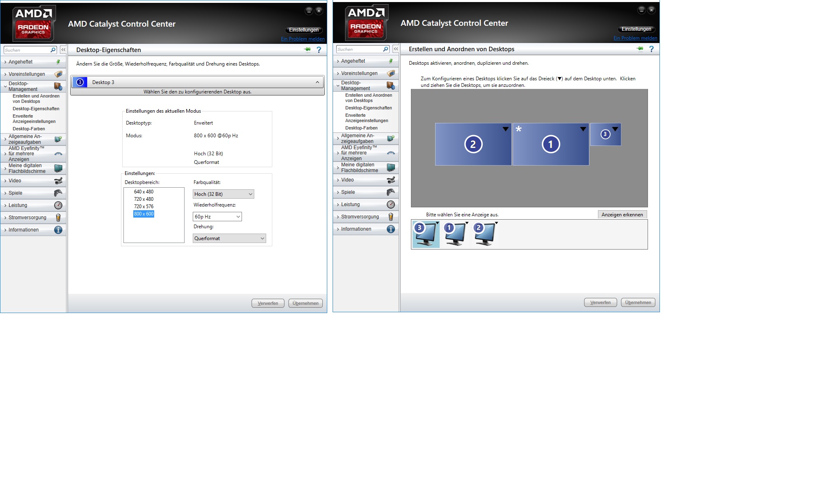Expand the Video section in left sidebar
Image resolution: width=835 pixels, height=504 pixels.
click(15, 181)
